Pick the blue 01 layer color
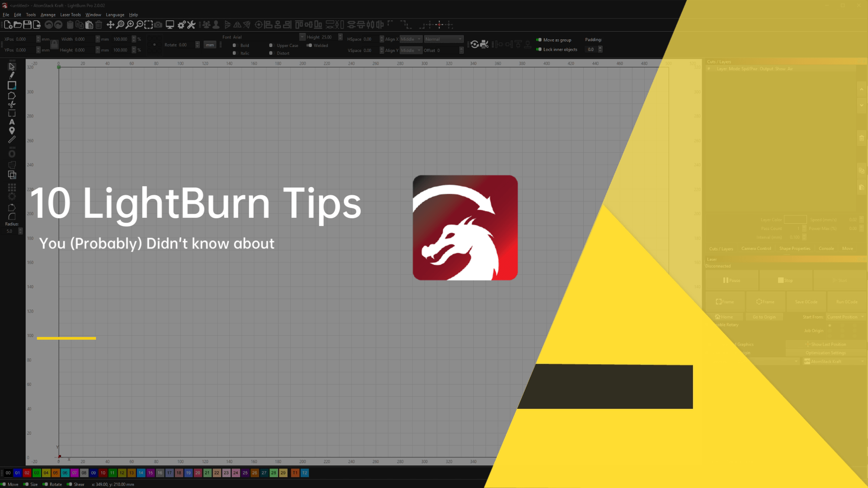This screenshot has width=868, height=488. [18, 473]
